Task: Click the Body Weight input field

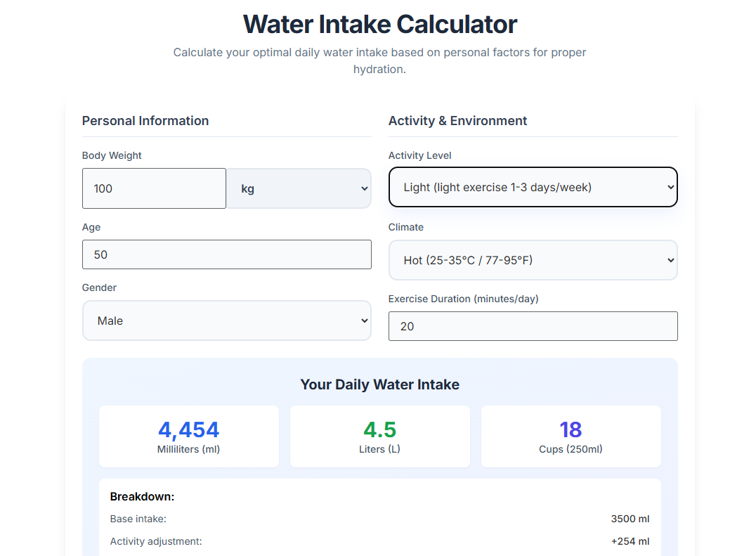Action: pos(154,188)
